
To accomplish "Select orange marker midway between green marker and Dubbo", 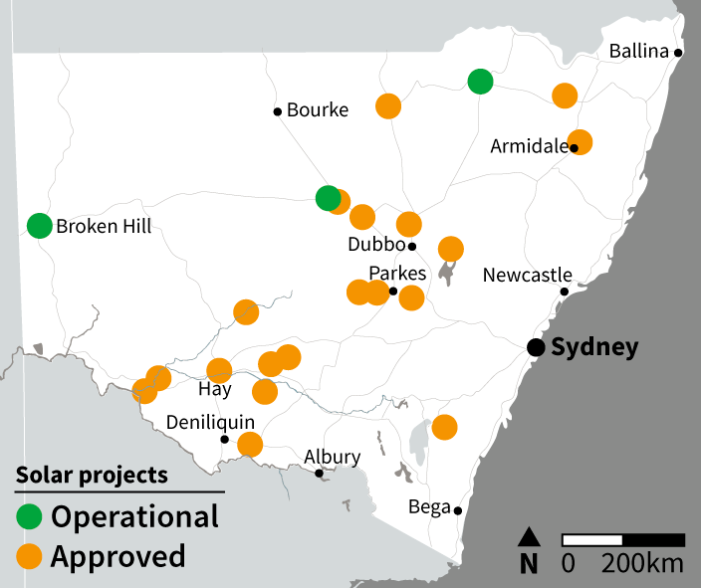I will (362, 217).
